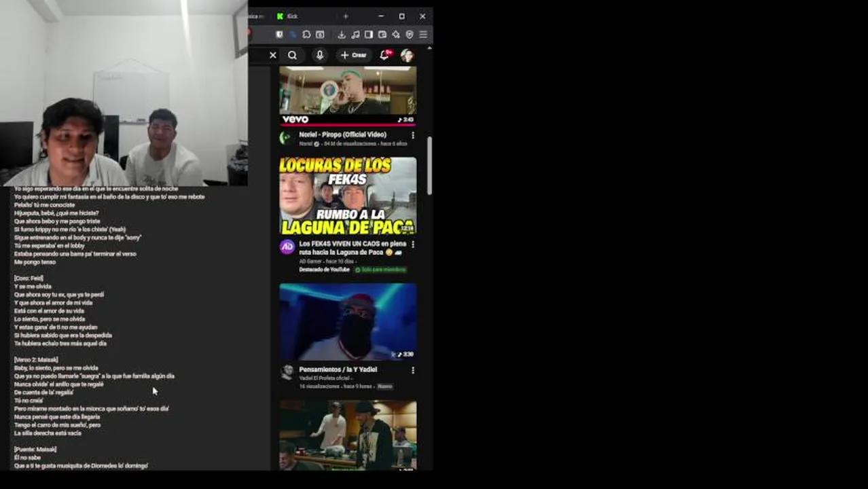Click the lyric heading '[Puente: Maisak]'

(x=35, y=450)
